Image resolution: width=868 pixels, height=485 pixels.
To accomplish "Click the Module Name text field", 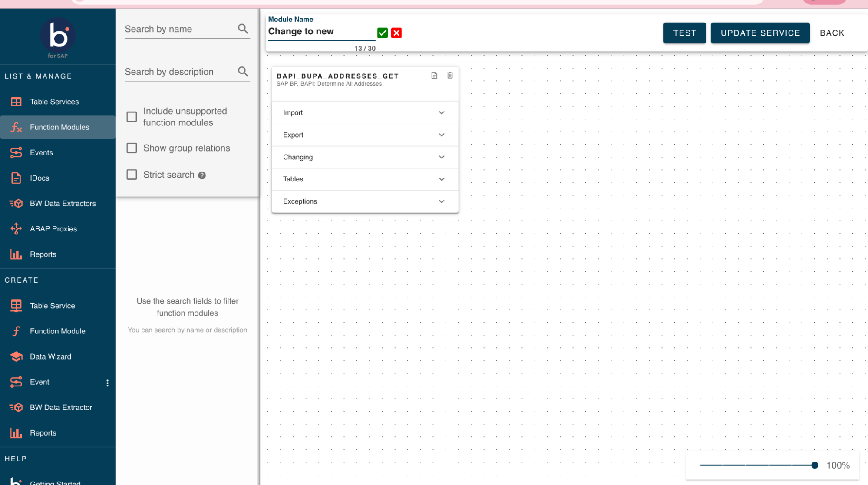I will (321, 32).
